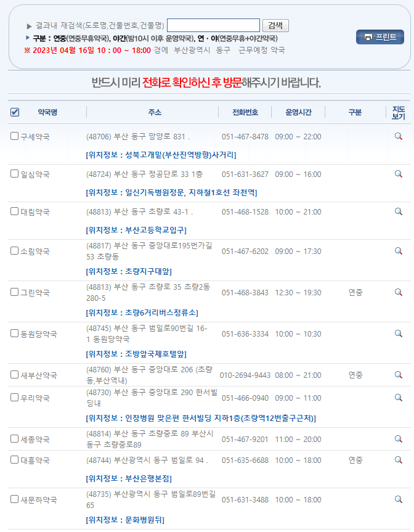The image size is (414, 532).
Task: Click phone number 051-631-3627
Action: click(x=245, y=174)
